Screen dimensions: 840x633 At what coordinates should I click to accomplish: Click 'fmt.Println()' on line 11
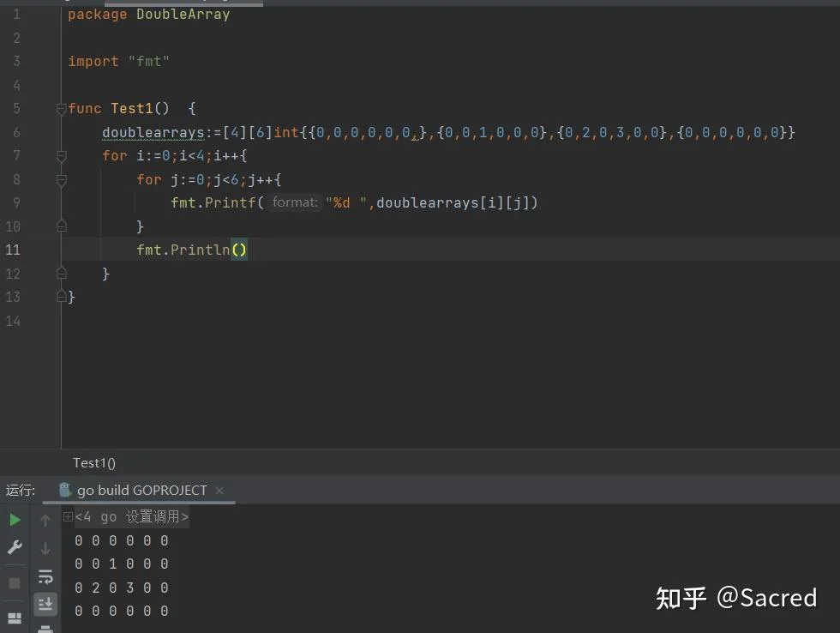192,250
